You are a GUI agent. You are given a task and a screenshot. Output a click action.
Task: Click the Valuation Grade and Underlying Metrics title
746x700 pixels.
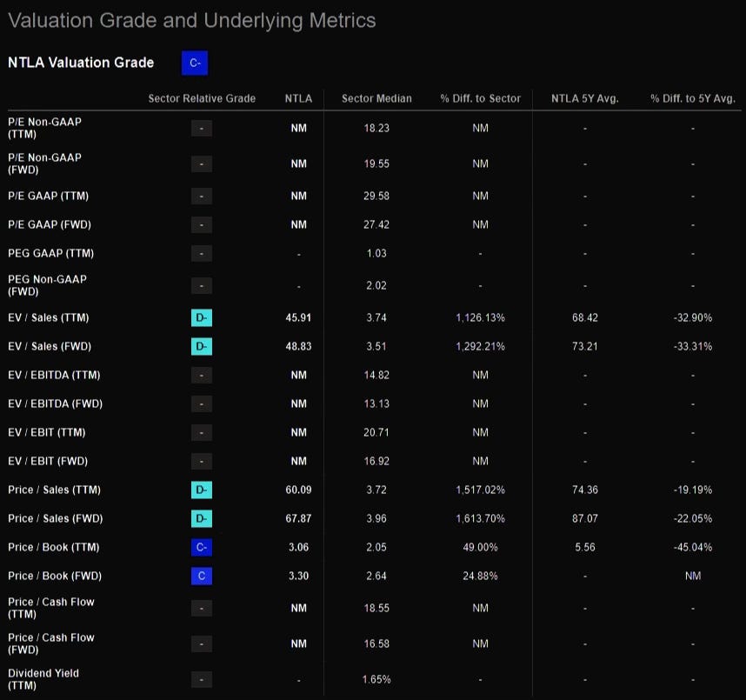point(192,21)
